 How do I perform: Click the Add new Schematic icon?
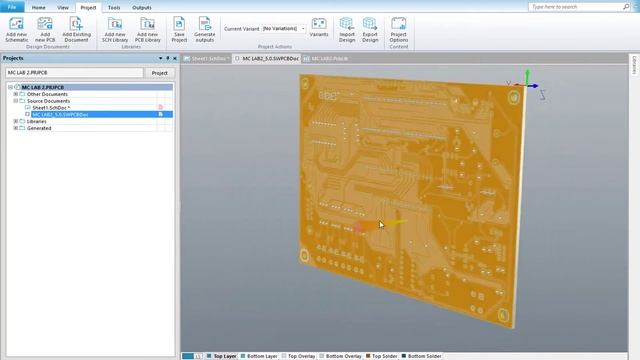(x=16, y=24)
